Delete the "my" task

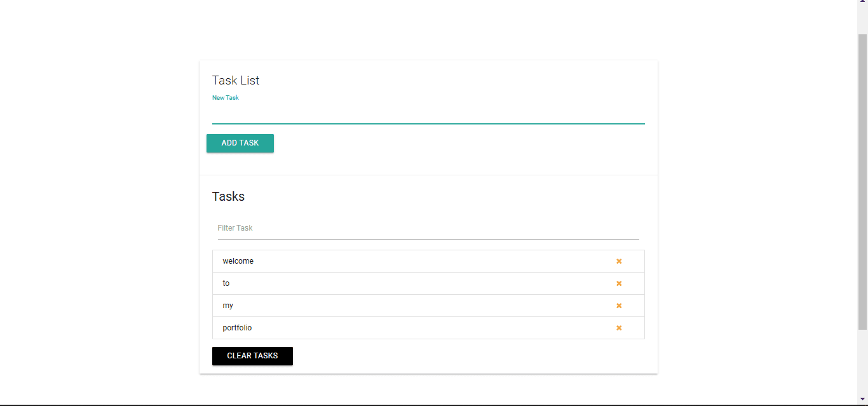click(x=618, y=306)
